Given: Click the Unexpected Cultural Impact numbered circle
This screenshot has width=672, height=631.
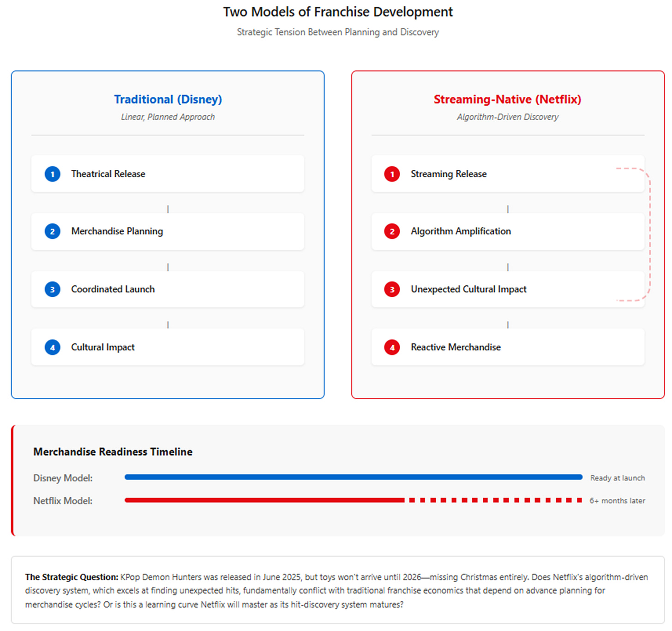Looking at the screenshot, I should coord(392,289).
